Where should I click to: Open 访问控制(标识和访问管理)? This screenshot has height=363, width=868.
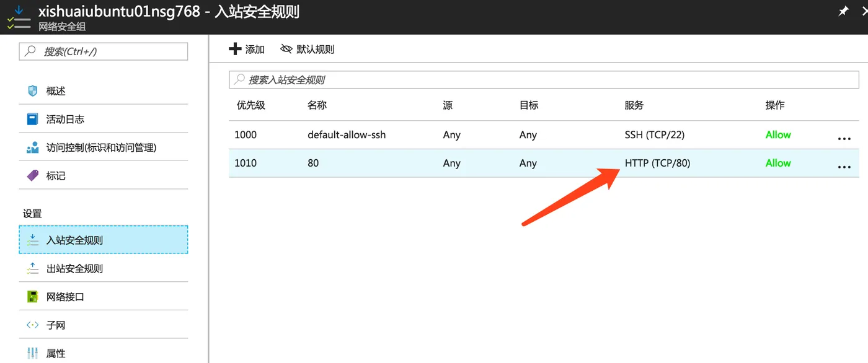(104, 147)
